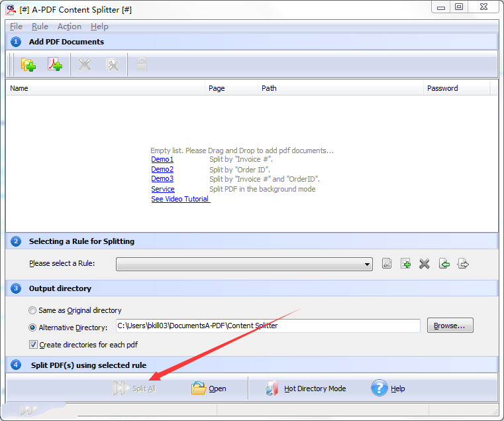504x421 pixels.
Task: Click the Service link
Action: point(163,189)
